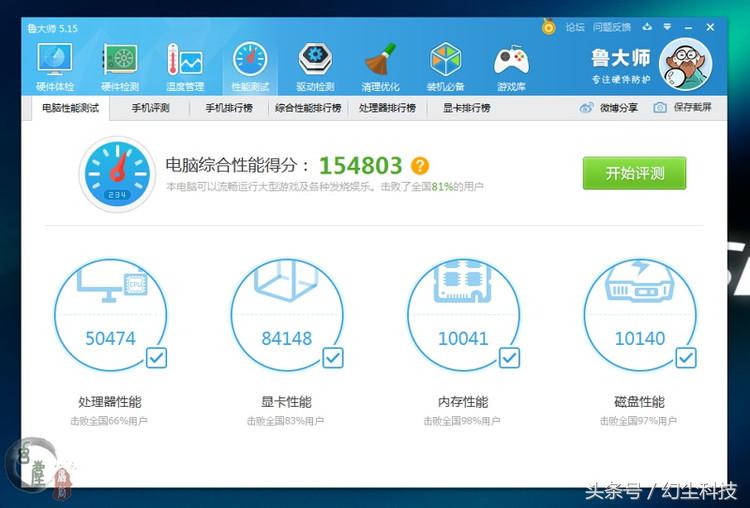
Task: Switch to the 电脑性能测试 tab
Action: (x=70, y=108)
